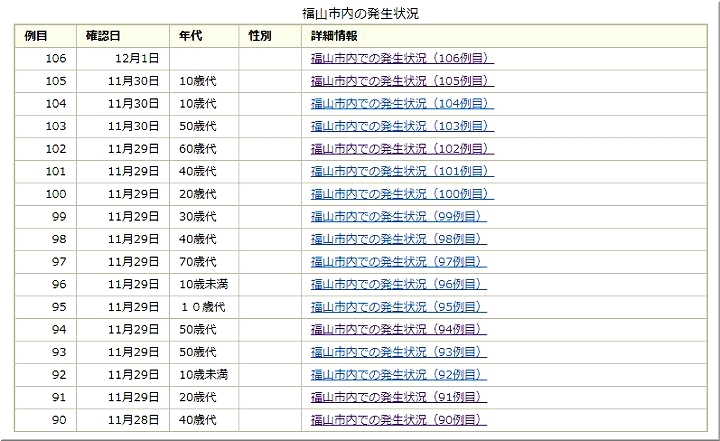Click the 91例目 occurrence status link
The height and width of the screenshot is (441, 720).
click(398, 397)
